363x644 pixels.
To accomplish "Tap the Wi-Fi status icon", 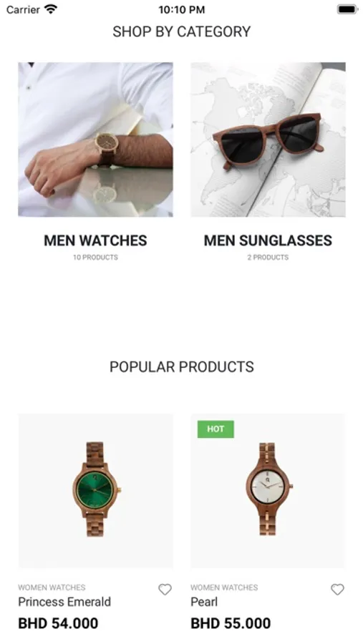I will [x=51, y=9].
